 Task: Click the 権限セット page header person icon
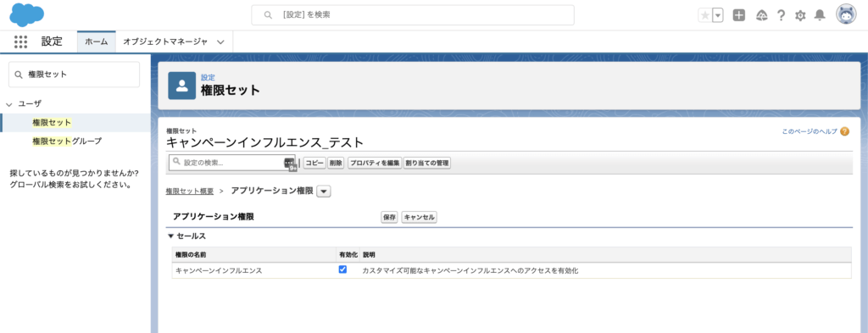(182, 86)
